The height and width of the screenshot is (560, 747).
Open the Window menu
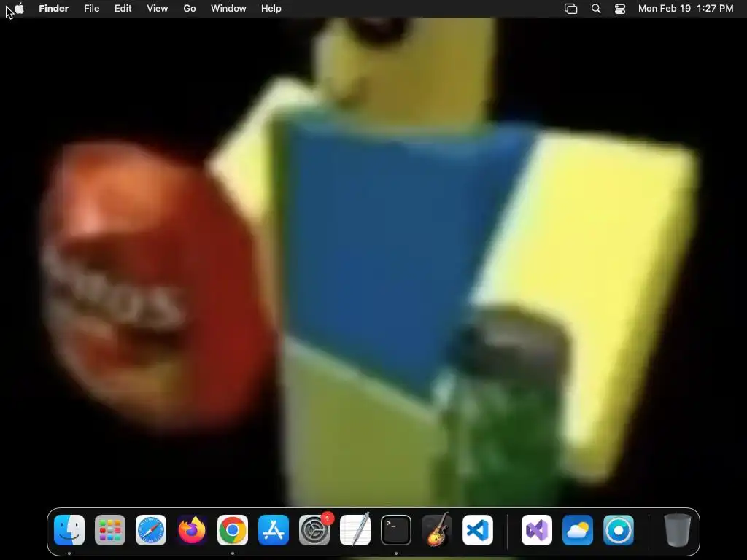228,9
